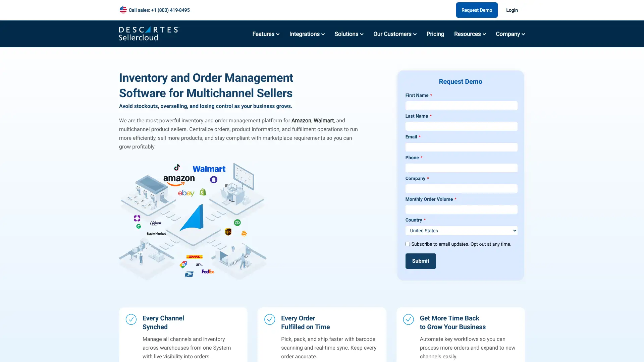Focus the First Name field
The width and height of the screenshot is (644, 362).
tap(461, 106)
